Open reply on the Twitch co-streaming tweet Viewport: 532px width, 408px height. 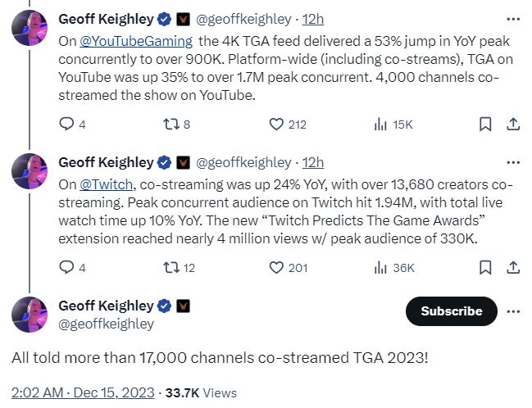[67, 267]
